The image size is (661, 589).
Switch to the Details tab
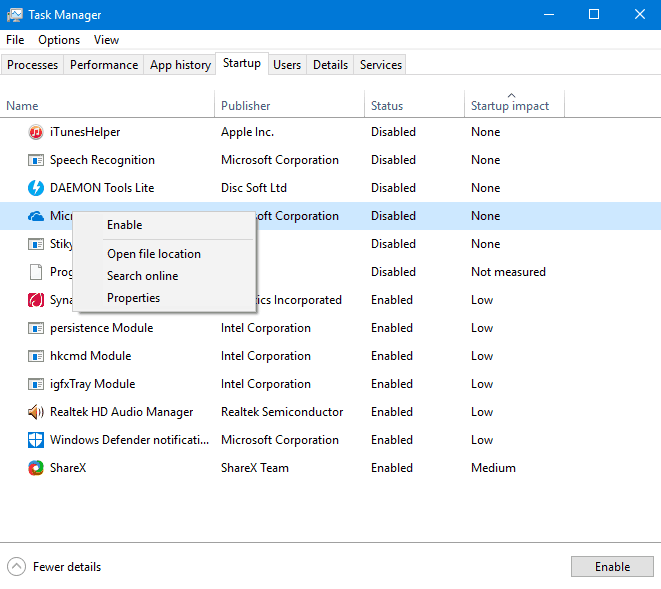(x=330, y=65)
